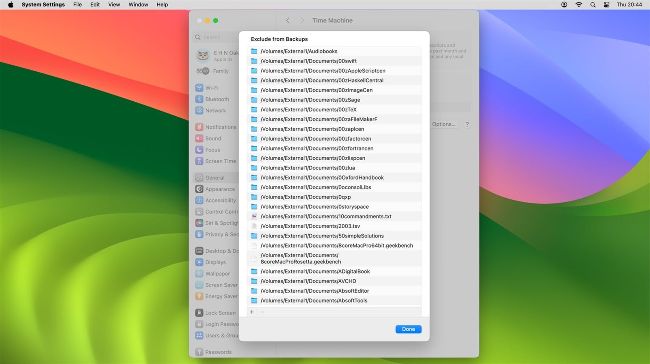Open the Edit menu
The width and height of the screenshot is (650, 364).
pyautogui.click(x=95, y=5)
